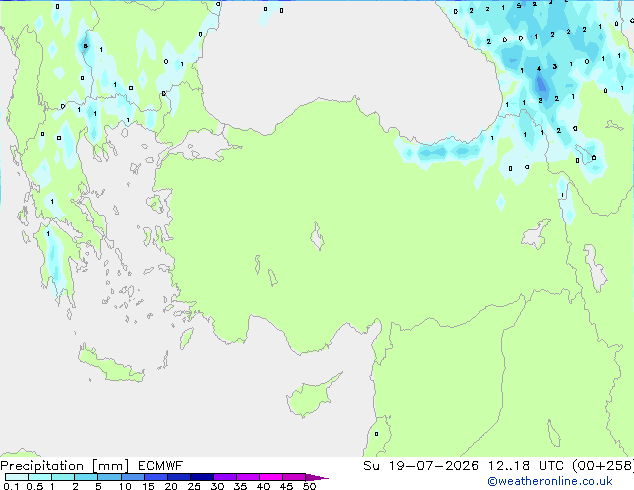Click the "10" legend scale value
Screen dimensions: 634x490
[125, 486]
